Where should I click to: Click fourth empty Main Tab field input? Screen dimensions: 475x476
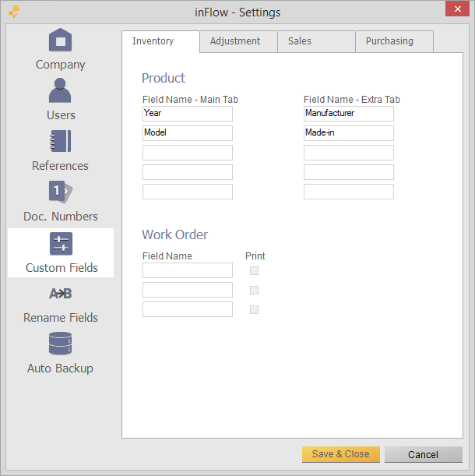click(188, 172)
